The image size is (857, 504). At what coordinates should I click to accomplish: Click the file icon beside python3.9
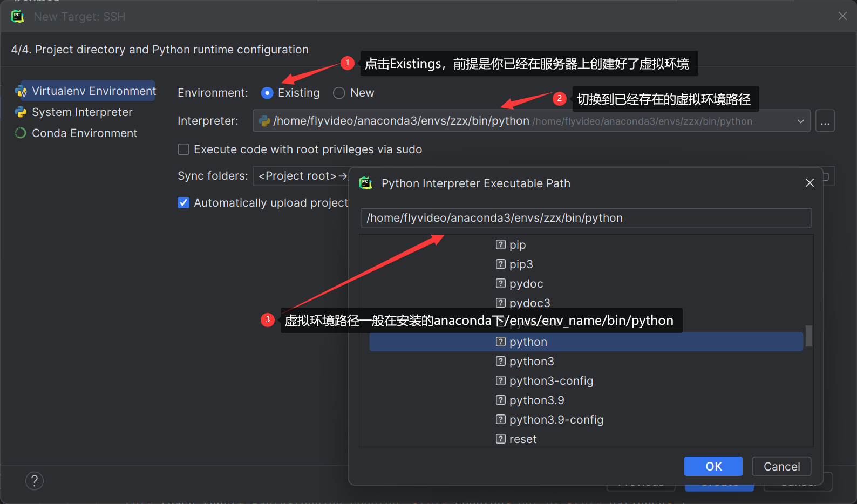click(501, 400)
